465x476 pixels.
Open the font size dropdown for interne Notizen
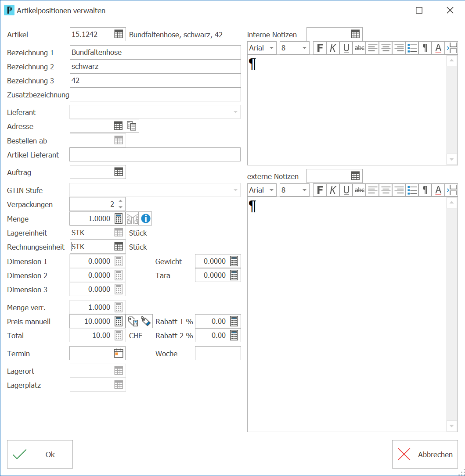[304, 48]
